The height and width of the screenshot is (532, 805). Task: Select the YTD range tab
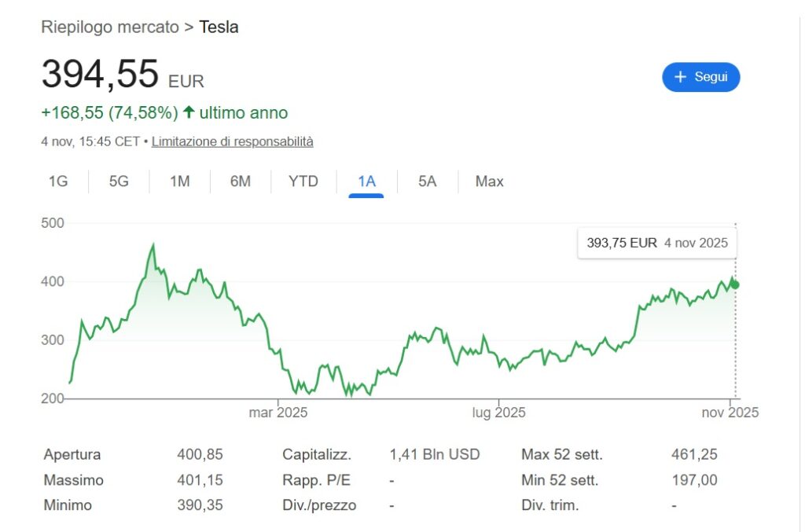pyautogui.click(x=303, y=182)
